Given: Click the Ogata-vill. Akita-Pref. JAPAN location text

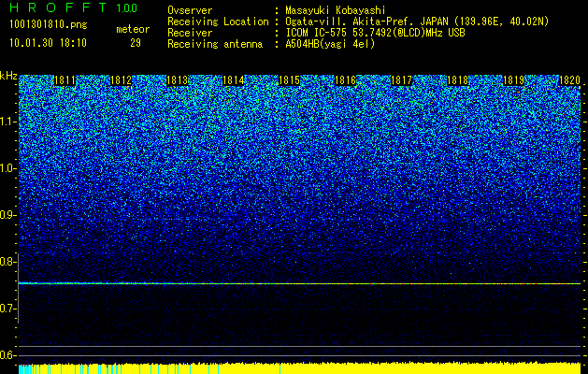Looking at the screenshot, I should (417, 22).
